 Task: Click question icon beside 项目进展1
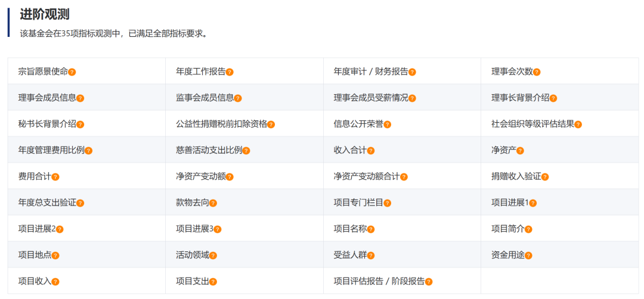pos(532,204)
